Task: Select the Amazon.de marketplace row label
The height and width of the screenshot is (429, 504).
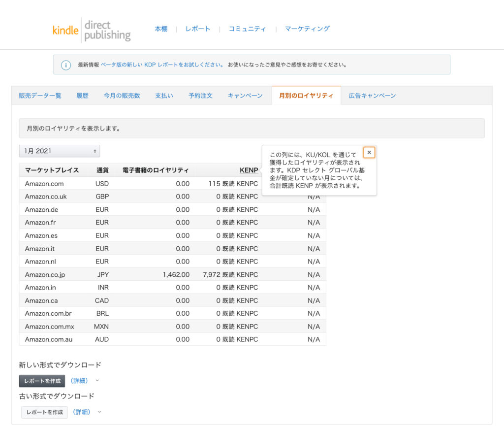Action: click(x=41, y=210)
